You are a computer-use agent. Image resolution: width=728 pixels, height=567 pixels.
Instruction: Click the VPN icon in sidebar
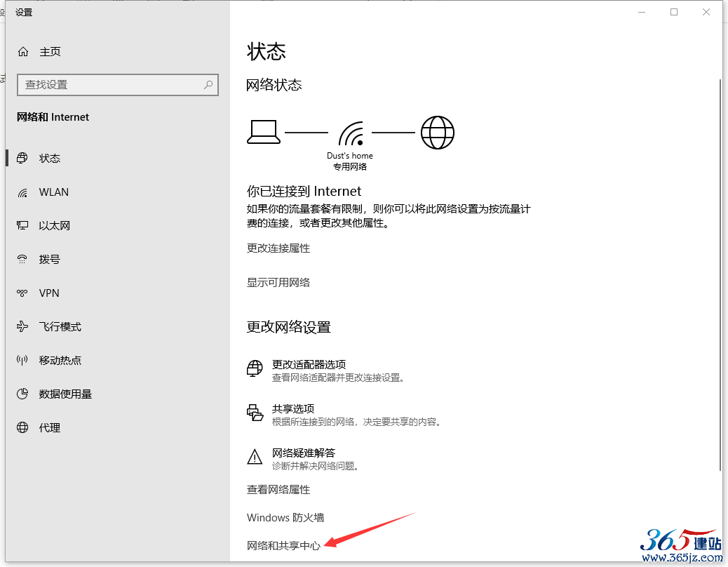[23, 293]
